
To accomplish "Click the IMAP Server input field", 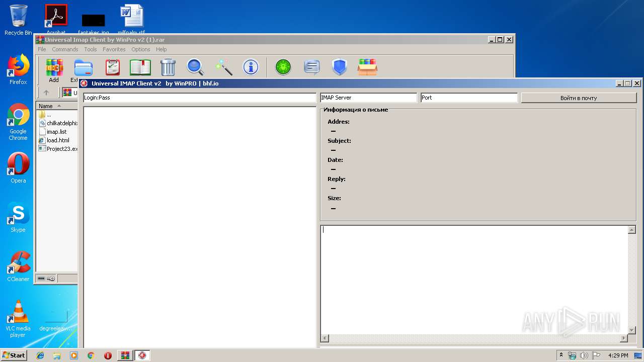I will tap(369, 98).
